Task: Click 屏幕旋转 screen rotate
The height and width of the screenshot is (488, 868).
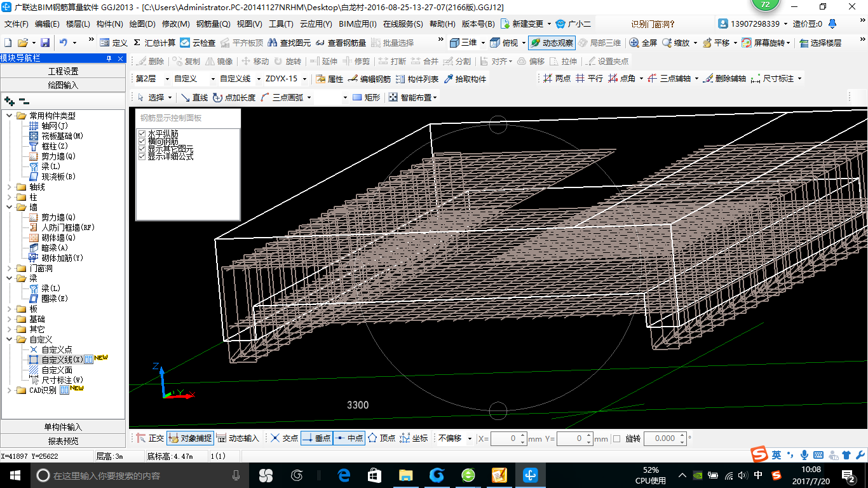Action: [764, 43]
